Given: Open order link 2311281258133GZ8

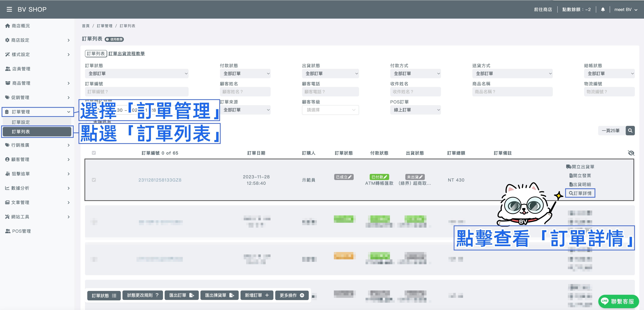Looking at the screenshot, I should tap(160, 180).
